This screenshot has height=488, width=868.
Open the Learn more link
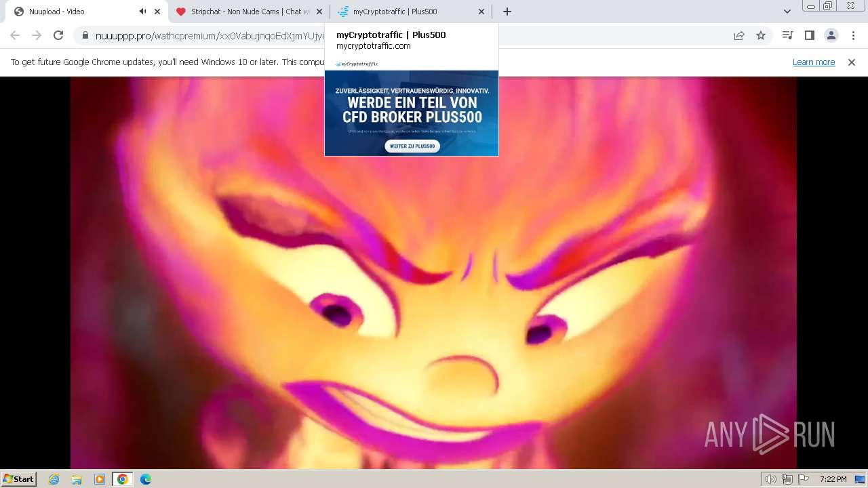(x=814, y=62)
